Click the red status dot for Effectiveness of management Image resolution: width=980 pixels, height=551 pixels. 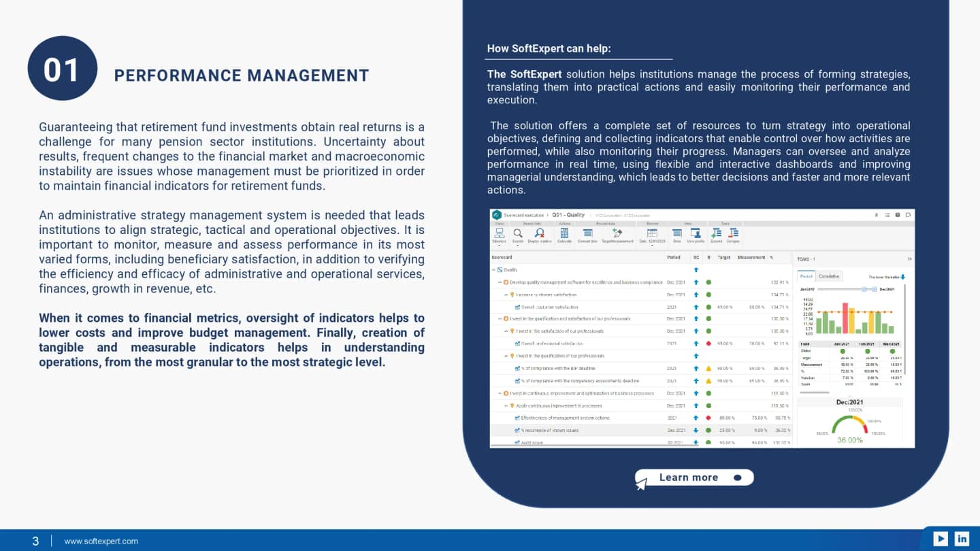pos(708,418)
